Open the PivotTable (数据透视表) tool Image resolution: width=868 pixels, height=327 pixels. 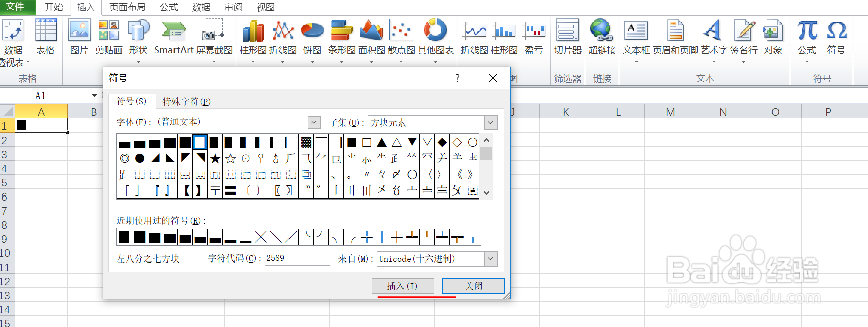pyautogui.click(x=14, y=43)
